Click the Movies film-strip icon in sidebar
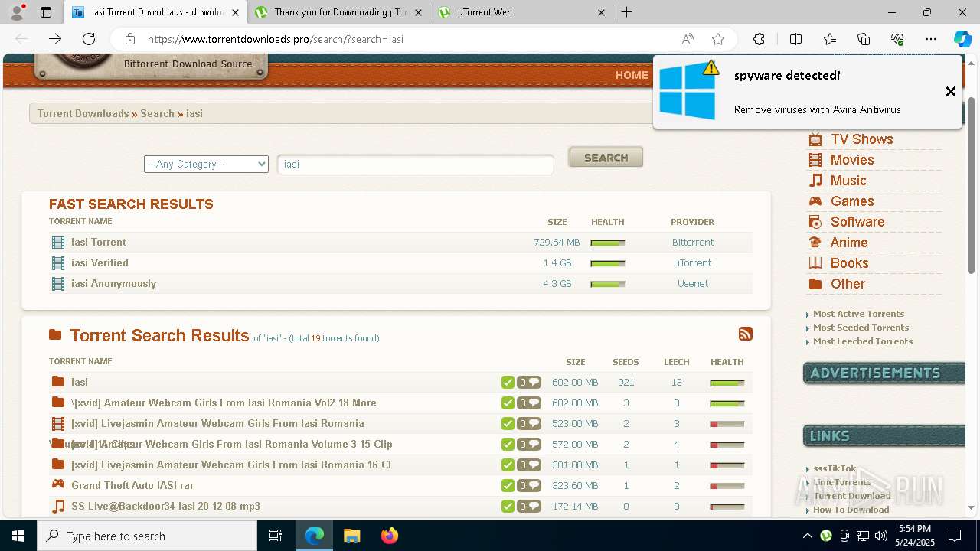The width and height of the screenshot is (980, 551). (x=815, y=160)
